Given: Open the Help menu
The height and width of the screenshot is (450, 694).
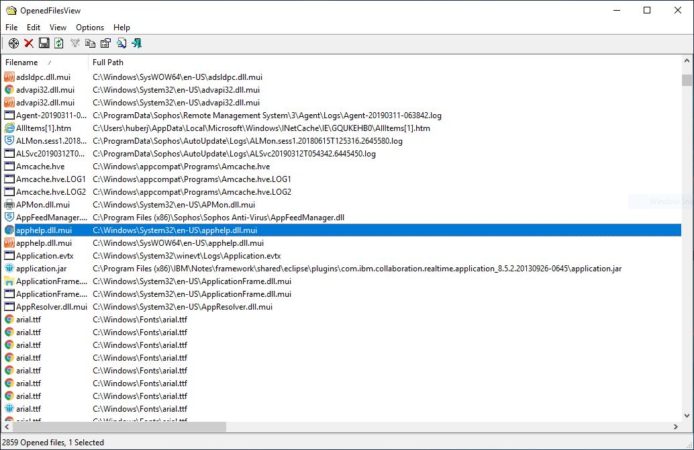Looking at the screenshot, I should point(122,27).
